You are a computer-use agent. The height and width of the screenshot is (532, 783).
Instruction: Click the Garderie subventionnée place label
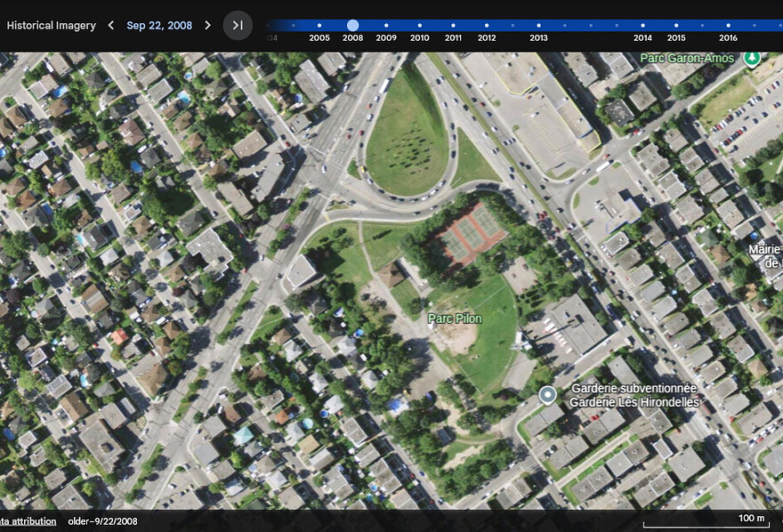634,388
